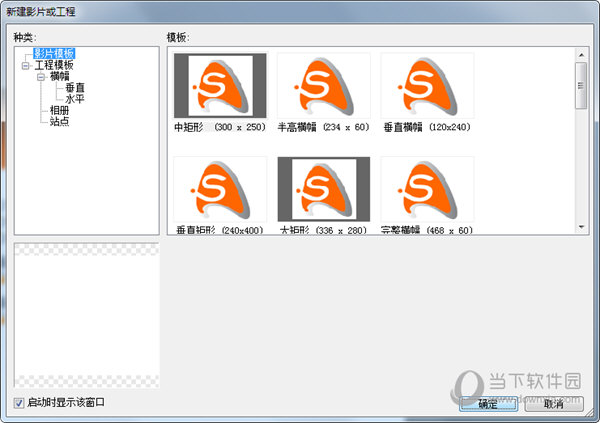Collapse the 工程模板 tree node
600x423 pixels.
coord(25,65)
